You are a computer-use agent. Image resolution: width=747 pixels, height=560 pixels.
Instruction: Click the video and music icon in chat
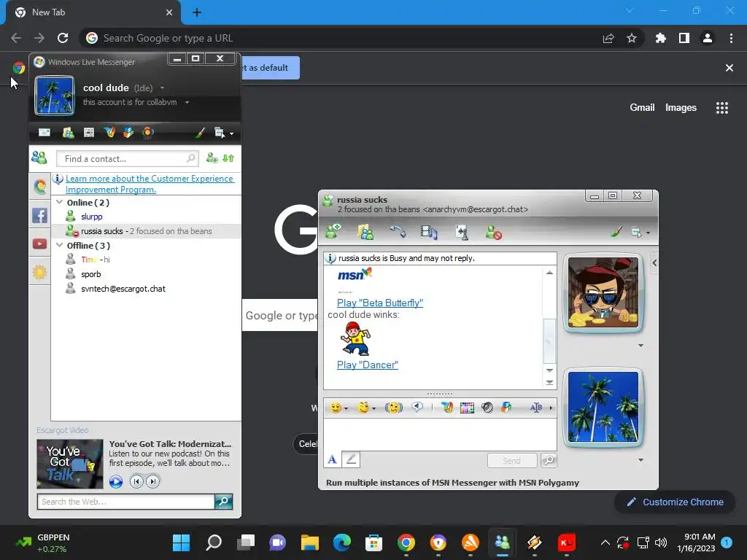click(429, 232)
